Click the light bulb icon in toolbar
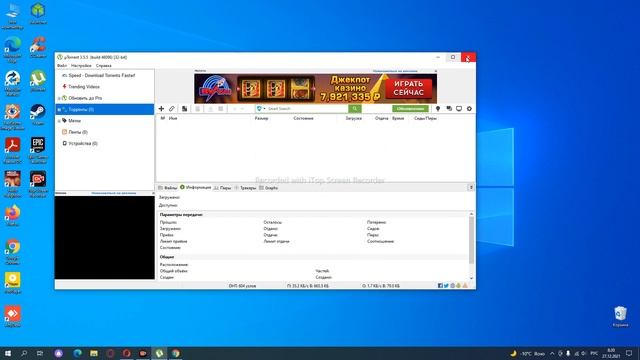 tap(438, 109)
